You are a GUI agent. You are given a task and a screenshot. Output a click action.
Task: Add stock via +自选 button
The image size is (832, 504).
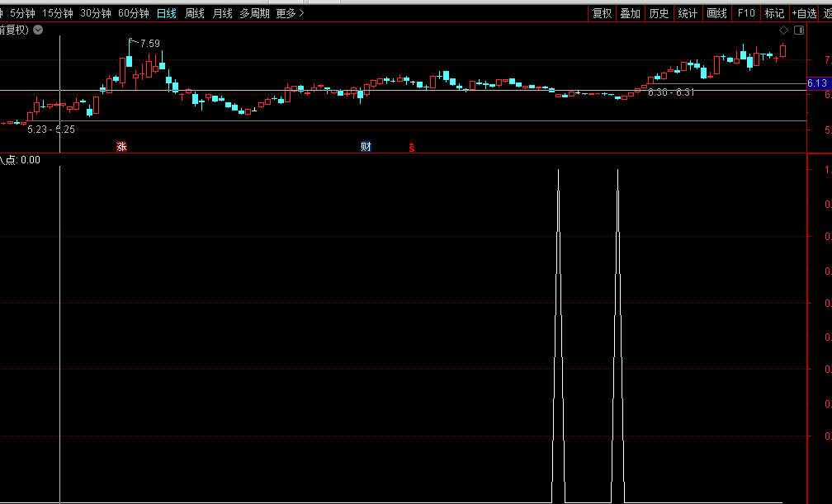(x=803, y=13)
